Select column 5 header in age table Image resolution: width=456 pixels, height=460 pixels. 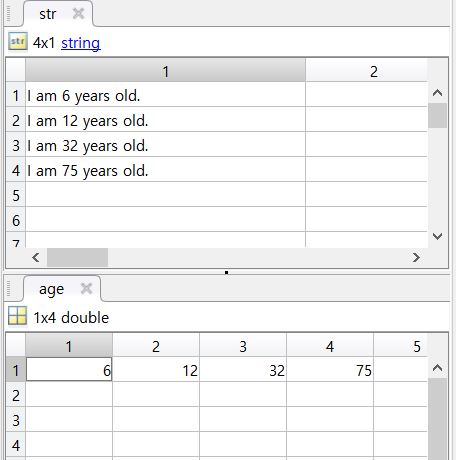coord(401,345)
